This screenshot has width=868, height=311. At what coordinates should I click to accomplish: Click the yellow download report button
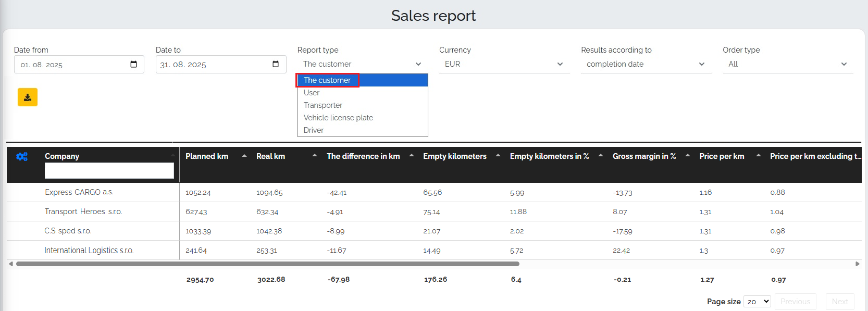[x=28, y=97]
